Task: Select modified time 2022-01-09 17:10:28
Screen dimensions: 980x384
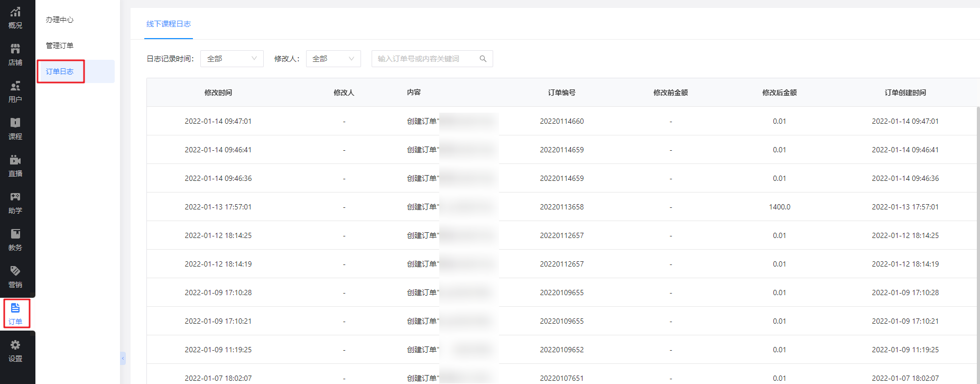Action: pos(218,292)
